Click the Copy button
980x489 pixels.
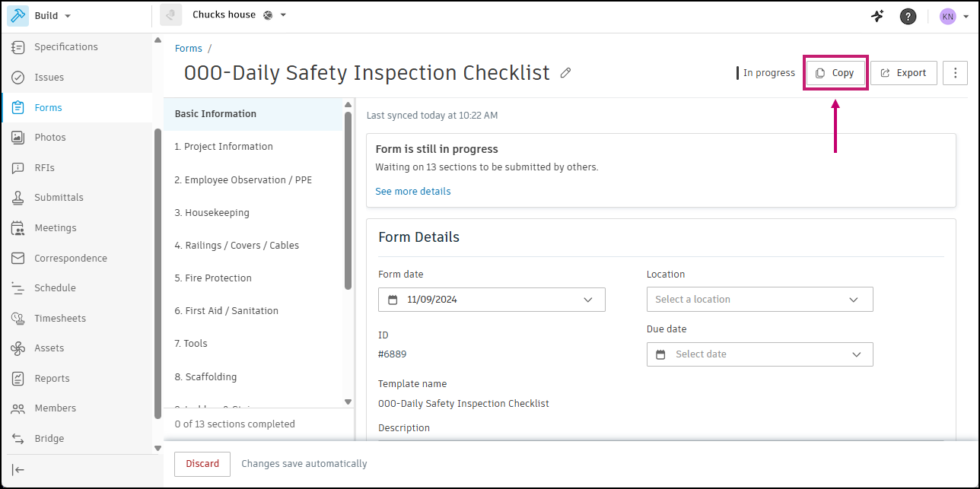(835, 73)
